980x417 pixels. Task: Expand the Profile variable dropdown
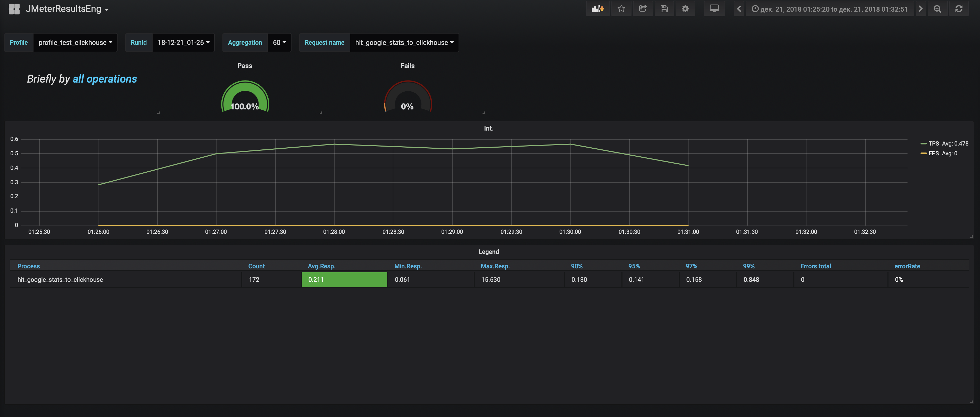pyautogui.click(x=75, y=43)
